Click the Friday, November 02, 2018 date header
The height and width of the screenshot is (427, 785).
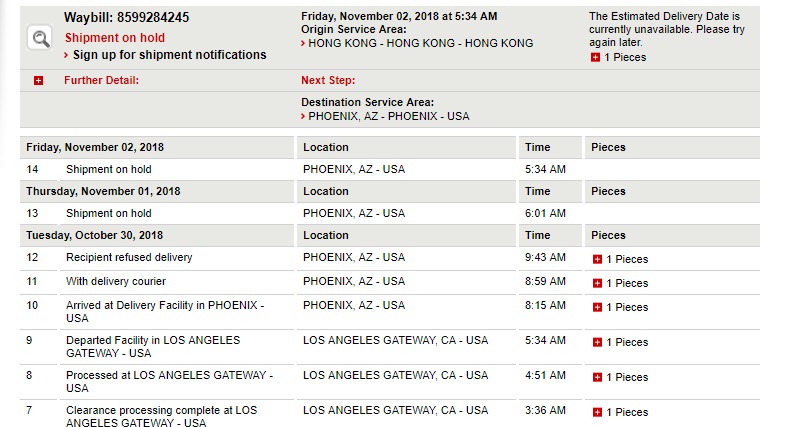95,147
